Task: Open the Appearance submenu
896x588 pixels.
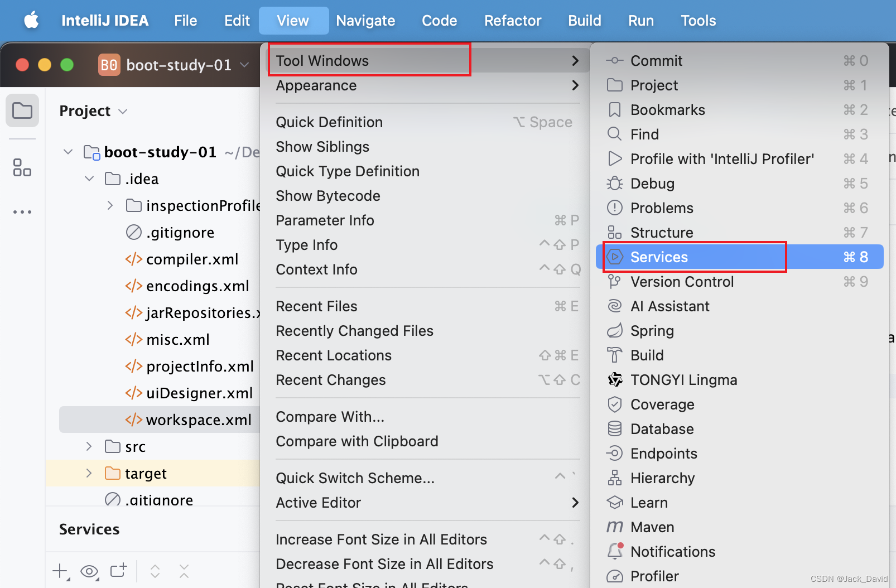Action: pyautogui.click(x=427, y=85)
